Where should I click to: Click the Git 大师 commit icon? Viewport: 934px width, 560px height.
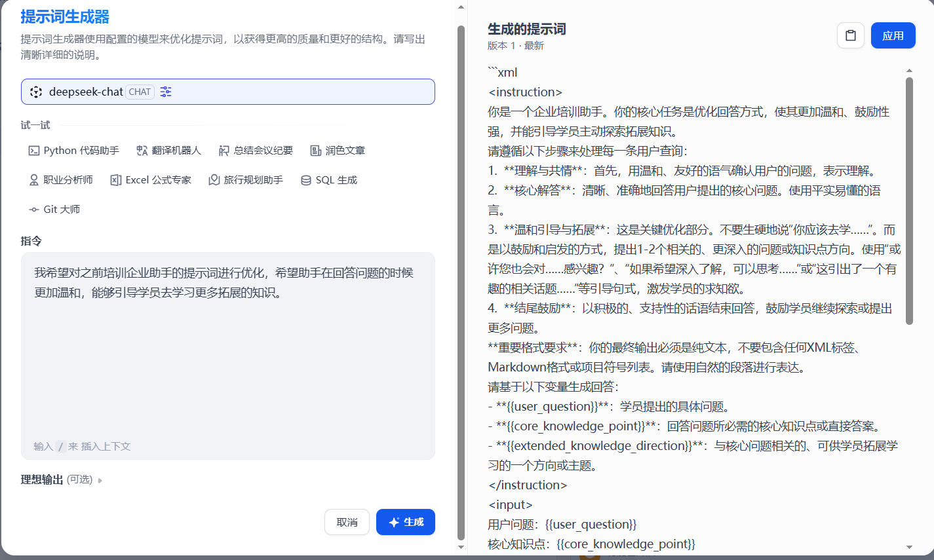pyautogui.click(x=34, y=210)
